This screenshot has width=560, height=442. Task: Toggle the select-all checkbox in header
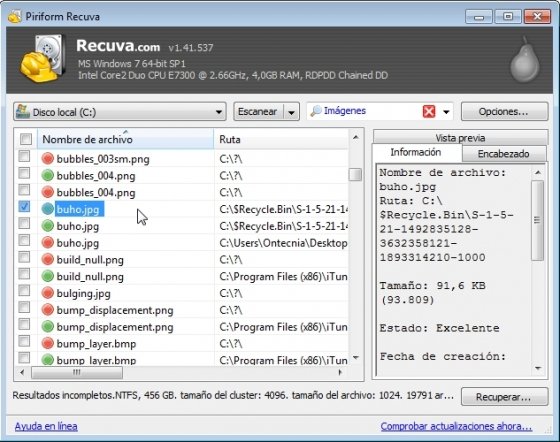click(26, 139)
